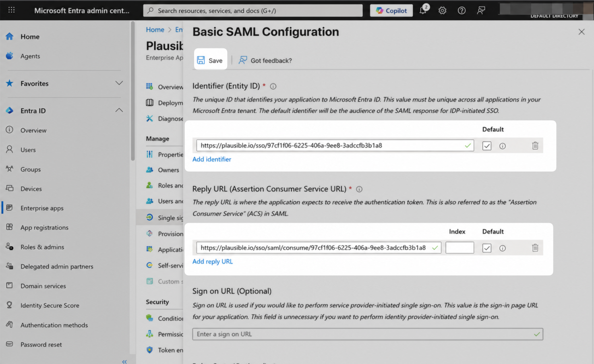Focus the search resources box
Screen dimensions: 594x364
point(253,10)
